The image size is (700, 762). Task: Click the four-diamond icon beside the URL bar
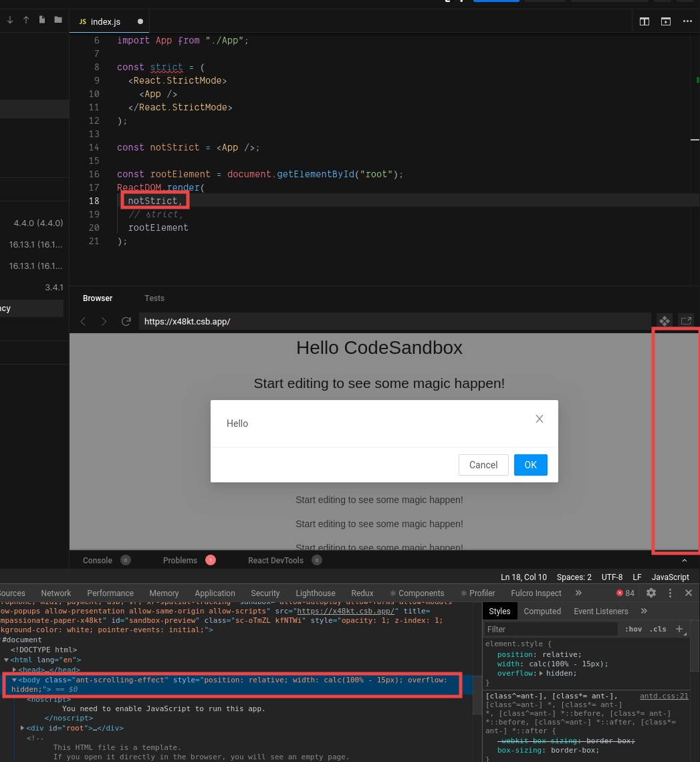click(664, 321)
